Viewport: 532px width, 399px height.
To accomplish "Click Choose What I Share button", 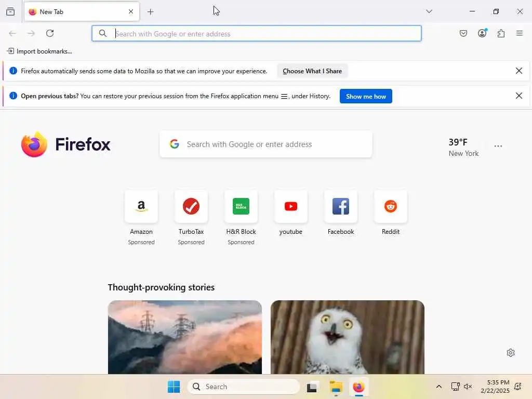I will coord(312,71).
